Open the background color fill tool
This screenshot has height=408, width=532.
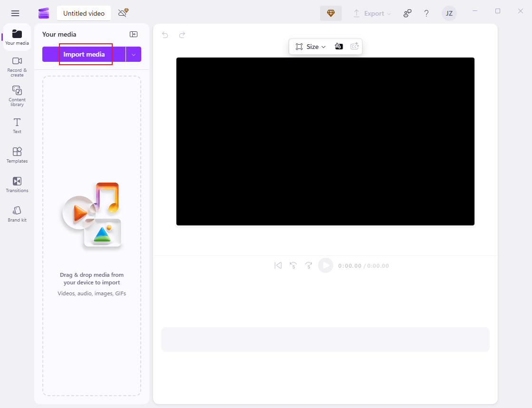(339, 46)
